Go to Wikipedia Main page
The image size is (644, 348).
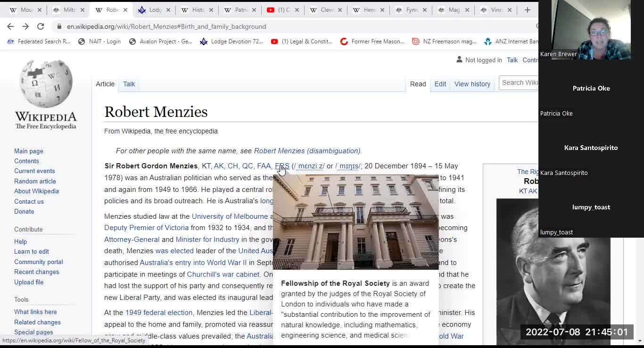(x=28, y=151)
